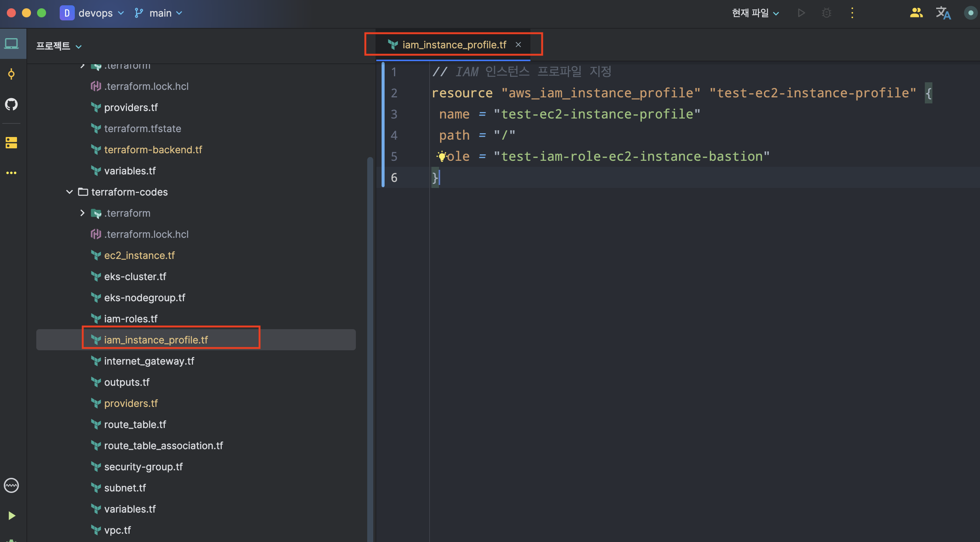Screen dimensions: 980x542
Task: Close the iam_instance_profile.tf tab
Action: tap(518, 45)
